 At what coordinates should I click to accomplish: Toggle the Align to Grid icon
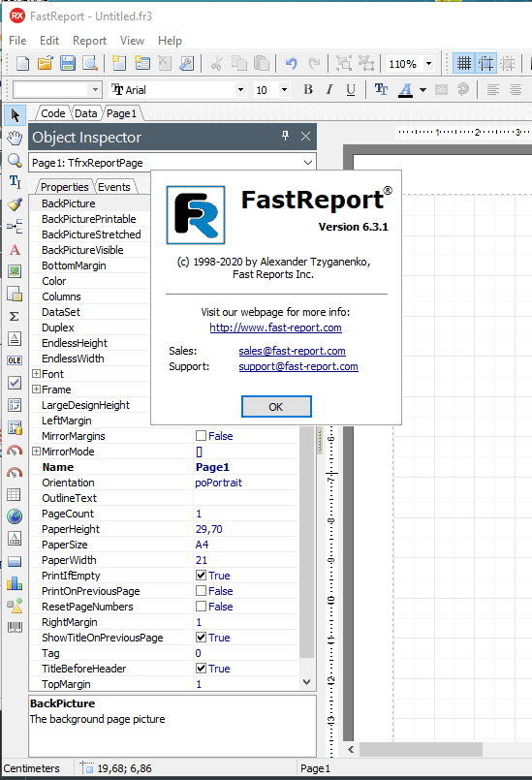(485, 64)
